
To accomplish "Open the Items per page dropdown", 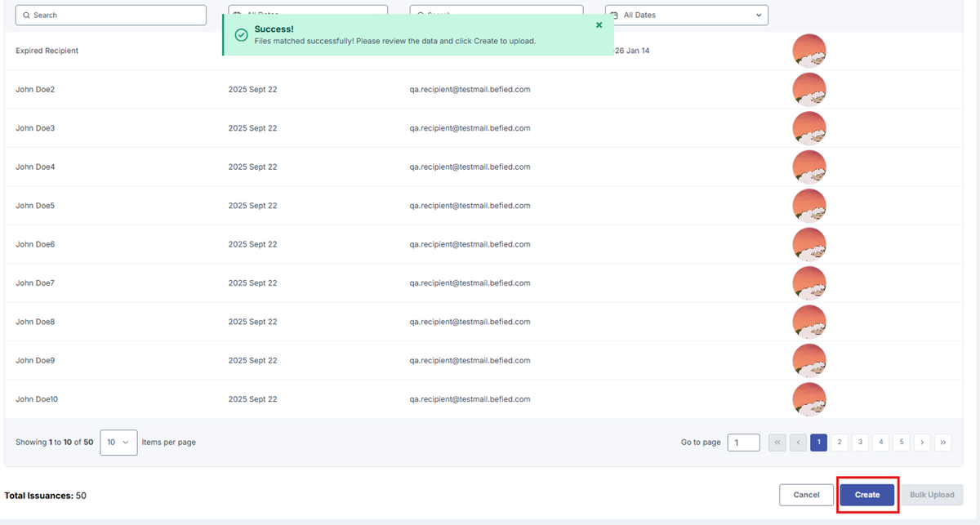I will coord(118,442).
